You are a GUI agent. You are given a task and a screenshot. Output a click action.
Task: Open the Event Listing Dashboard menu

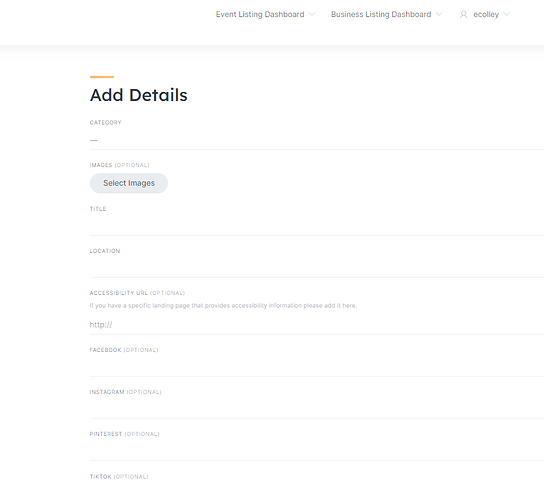click(x=260, y=14)
